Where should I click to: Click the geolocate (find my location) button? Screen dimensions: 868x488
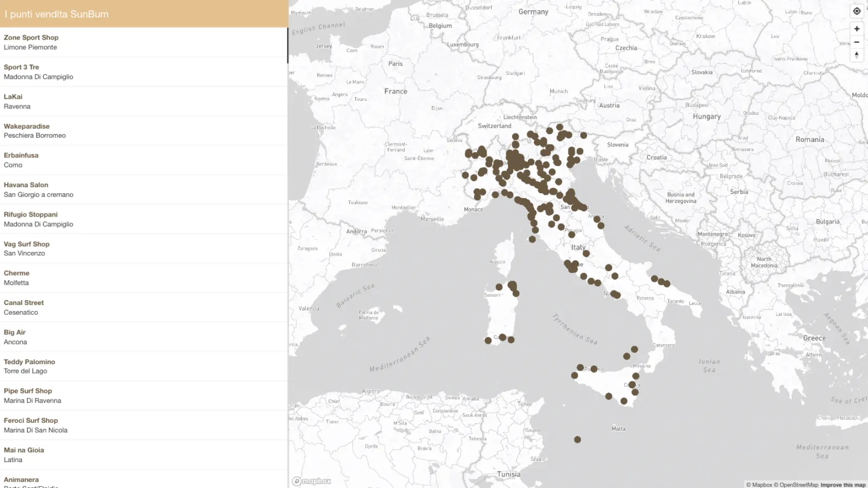[857, 11]
